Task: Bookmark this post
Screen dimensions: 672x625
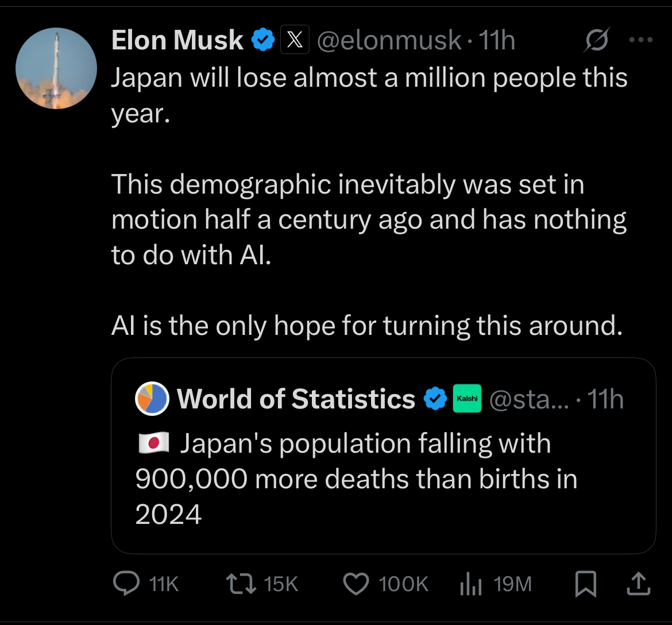Action: coord(585,584)
